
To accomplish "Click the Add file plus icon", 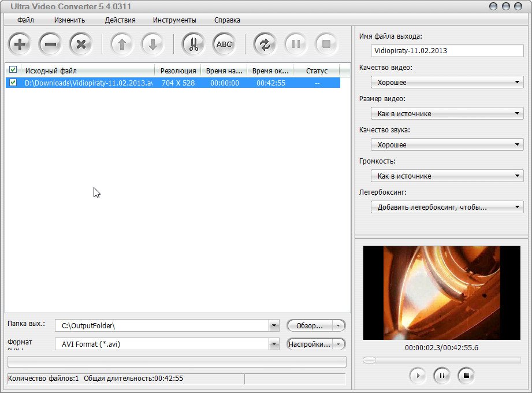I will tap(20, 44).
